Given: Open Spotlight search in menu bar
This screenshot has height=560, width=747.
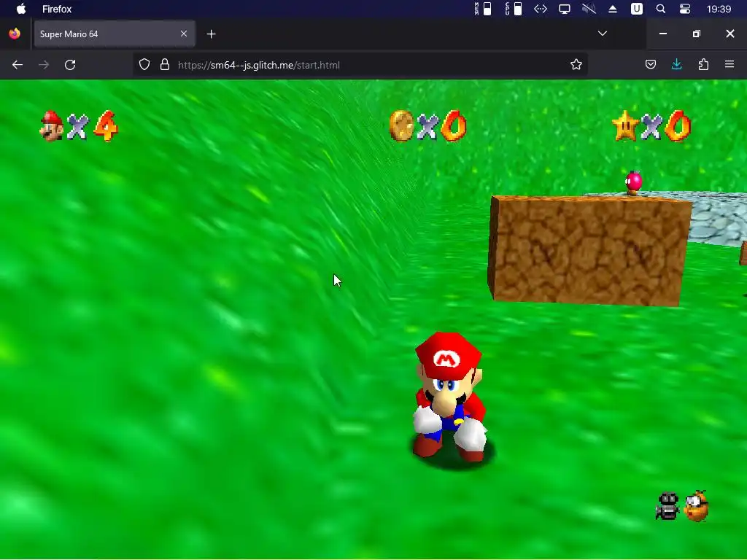Looking at the screenshot, I should 661,9.
